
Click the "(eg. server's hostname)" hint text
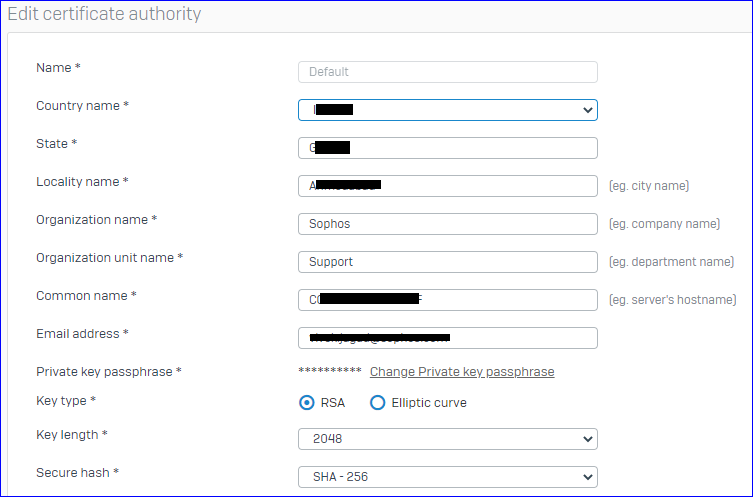point(672,300)
